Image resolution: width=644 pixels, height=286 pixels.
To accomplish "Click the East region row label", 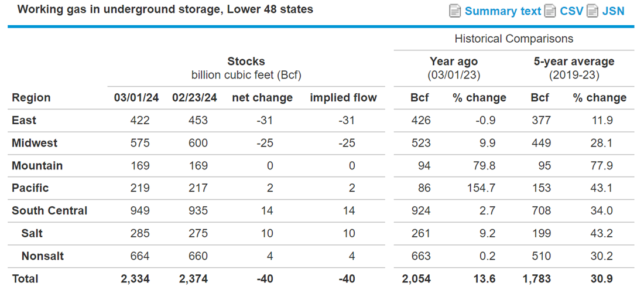I will (x=24, y=120).
